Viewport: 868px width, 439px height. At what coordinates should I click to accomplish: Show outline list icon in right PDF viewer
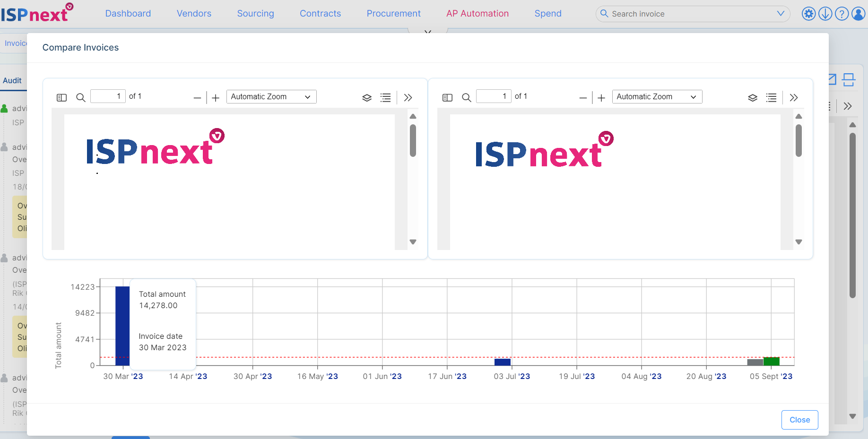[x=772, y=98]
